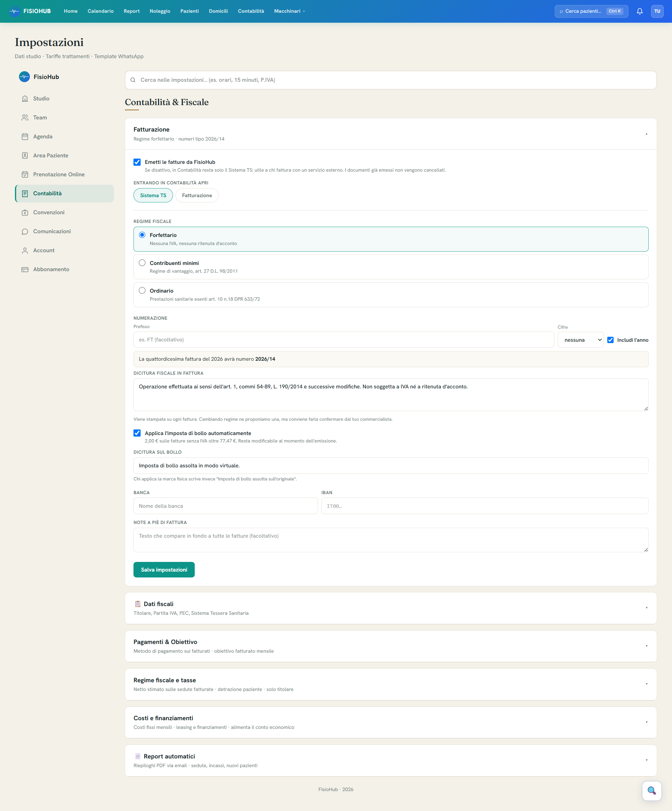Click the floating magnifier button at bottom right
The image size is (672, 811).
[x=651, y=790]
